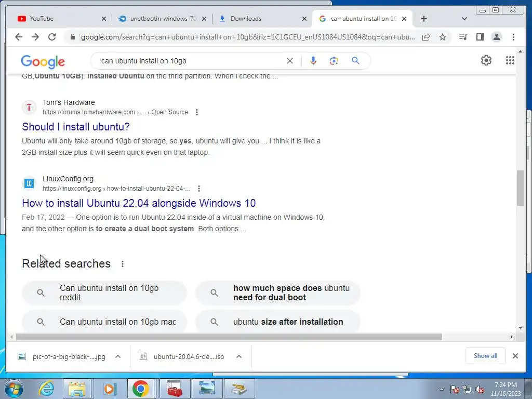The height and width of the screenshot is (399, 532).
Task: Click Show all downloads button
Action: click(486, 356)
